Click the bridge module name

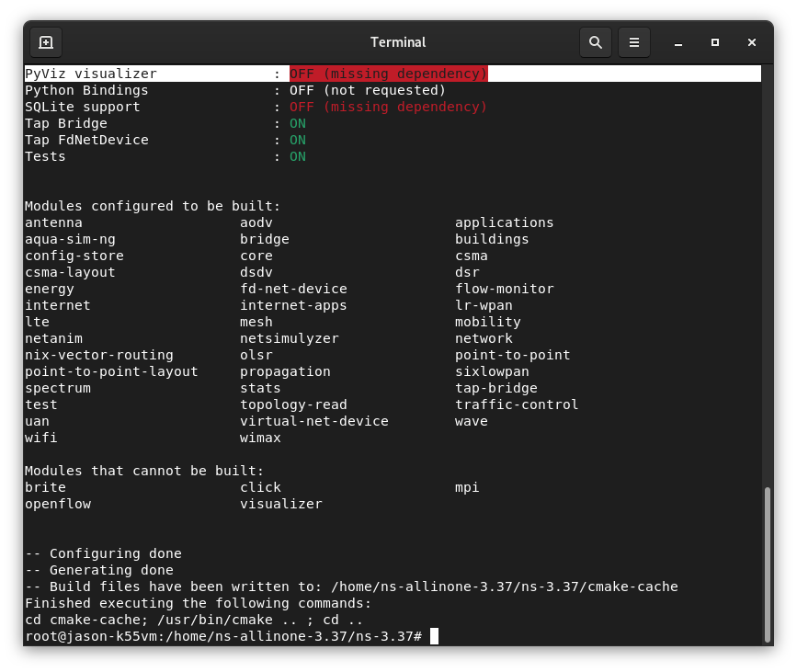tap(265, 239)
